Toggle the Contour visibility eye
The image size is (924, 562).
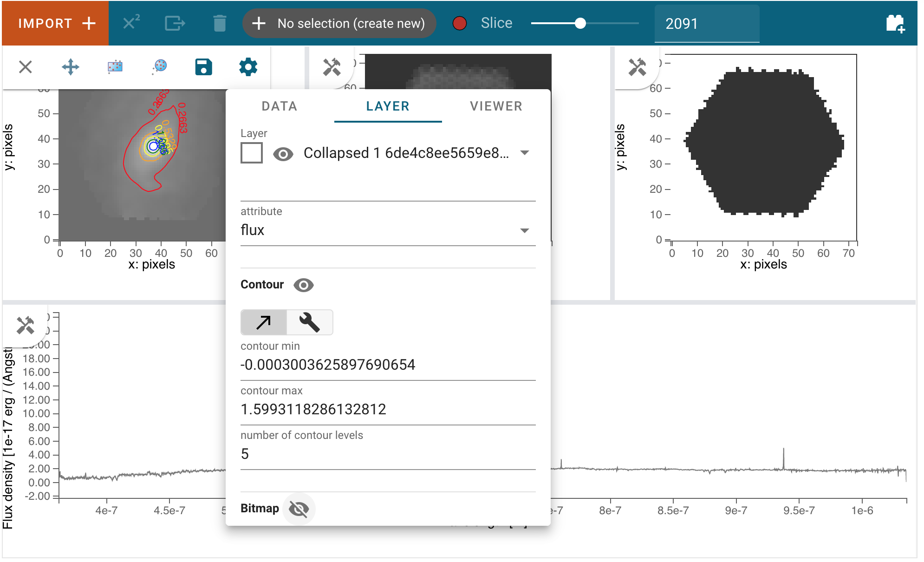coord(304,285)
